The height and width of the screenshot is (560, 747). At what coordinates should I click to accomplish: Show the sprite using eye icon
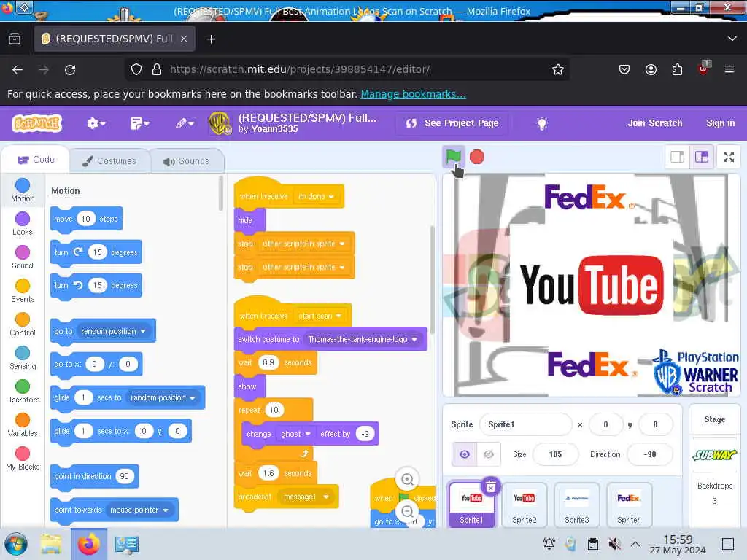point(465,454)
